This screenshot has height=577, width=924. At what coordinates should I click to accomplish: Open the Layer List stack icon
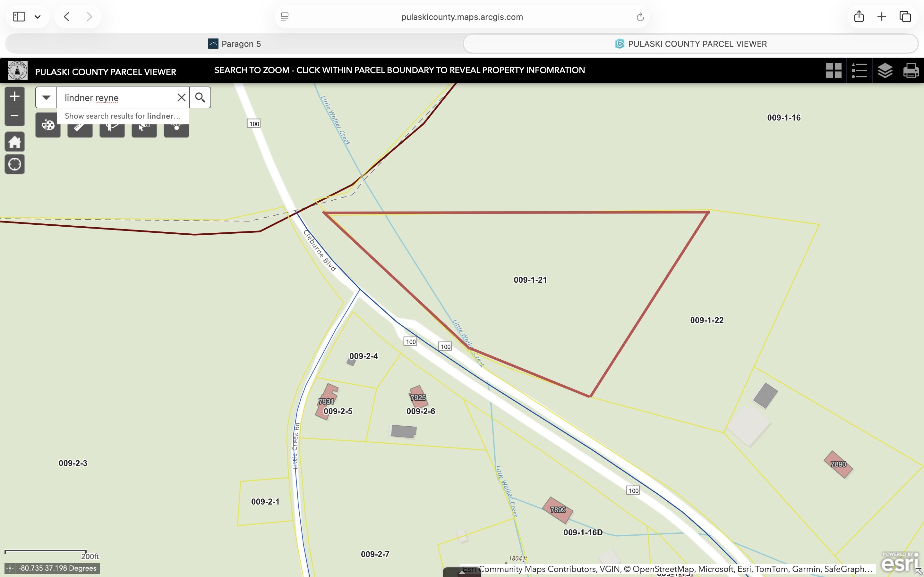pos(885,71)
